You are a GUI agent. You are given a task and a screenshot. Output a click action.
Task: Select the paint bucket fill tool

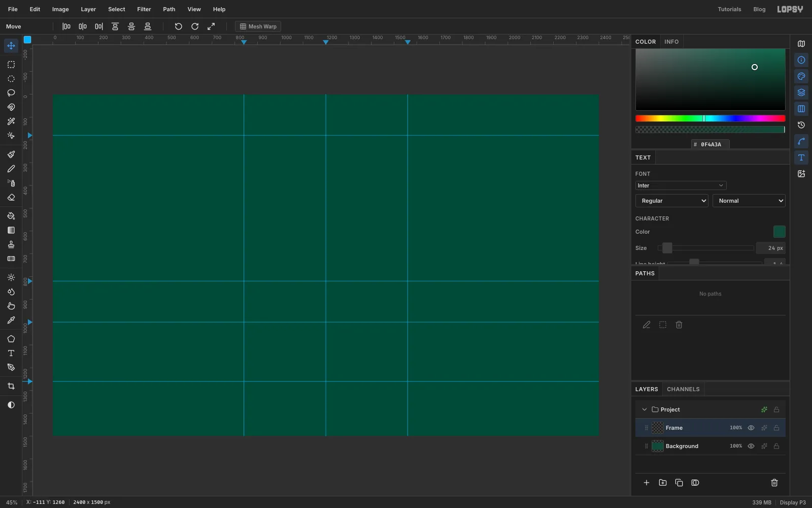click(x=11, y=216)
